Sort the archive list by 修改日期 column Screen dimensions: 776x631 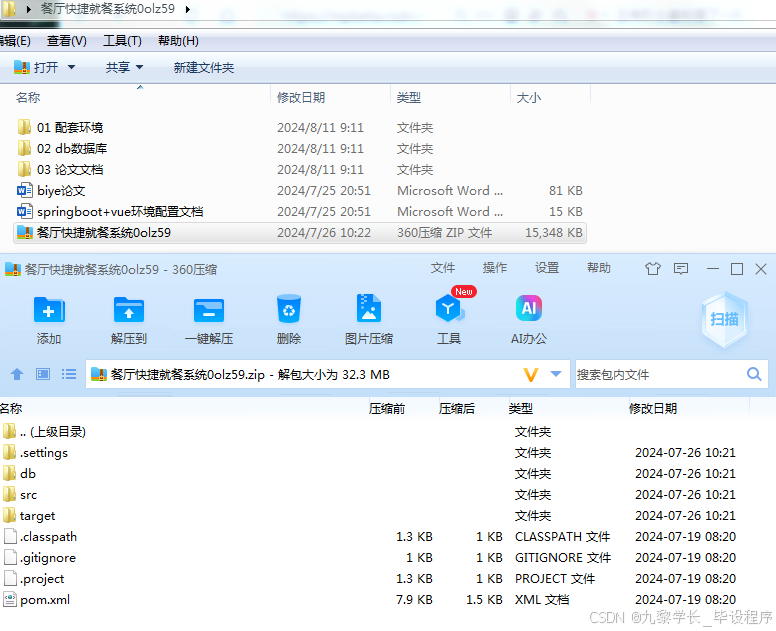653,408
